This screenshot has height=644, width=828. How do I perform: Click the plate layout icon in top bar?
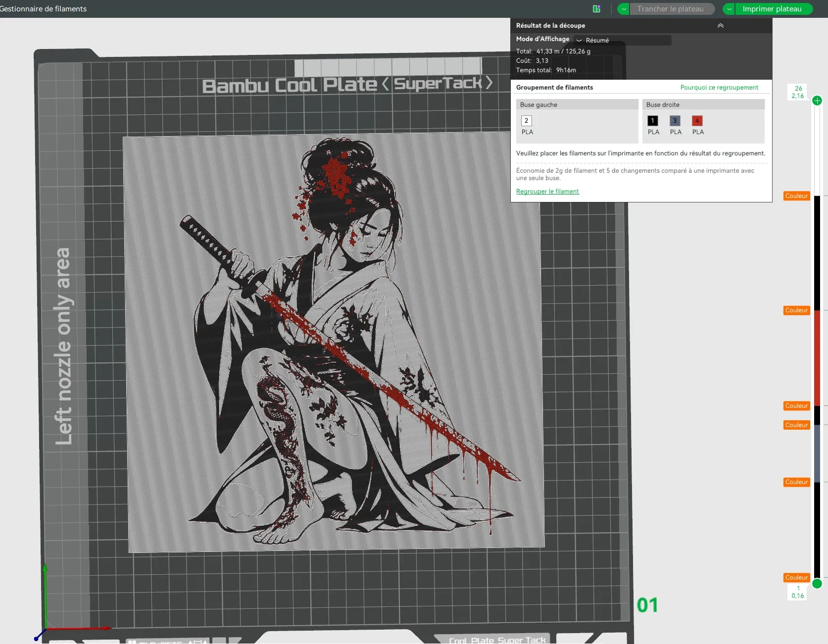(x=596, y=9)
